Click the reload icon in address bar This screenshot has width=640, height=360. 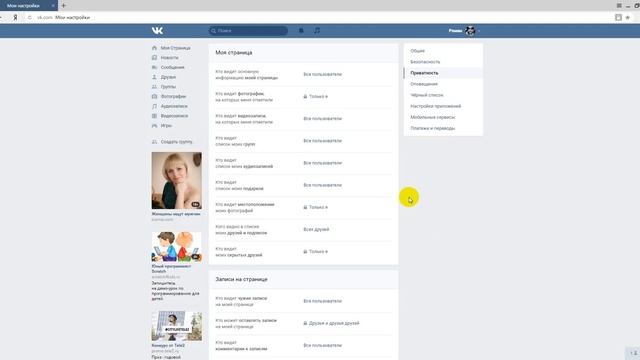pos(30,18)
